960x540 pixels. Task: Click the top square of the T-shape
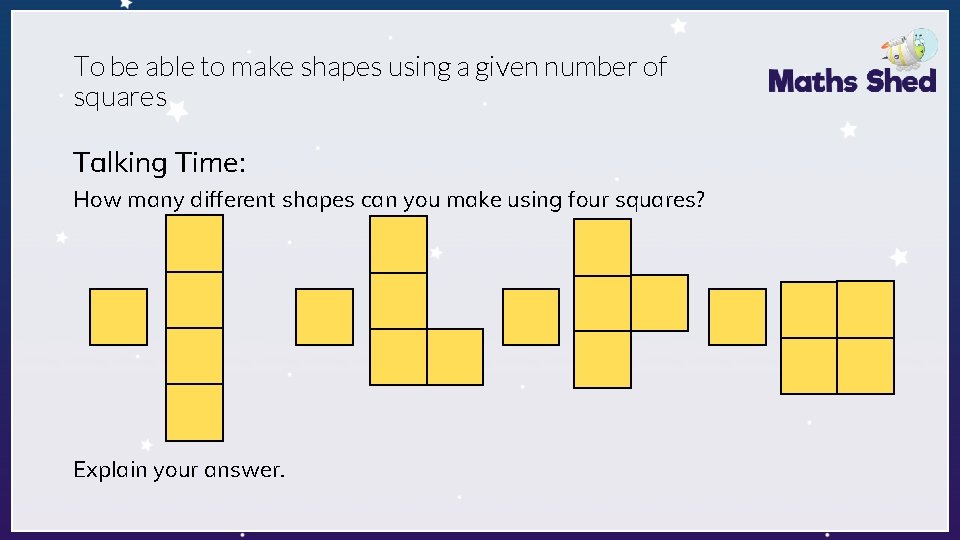pyautogui.click(x=602, y=247)
